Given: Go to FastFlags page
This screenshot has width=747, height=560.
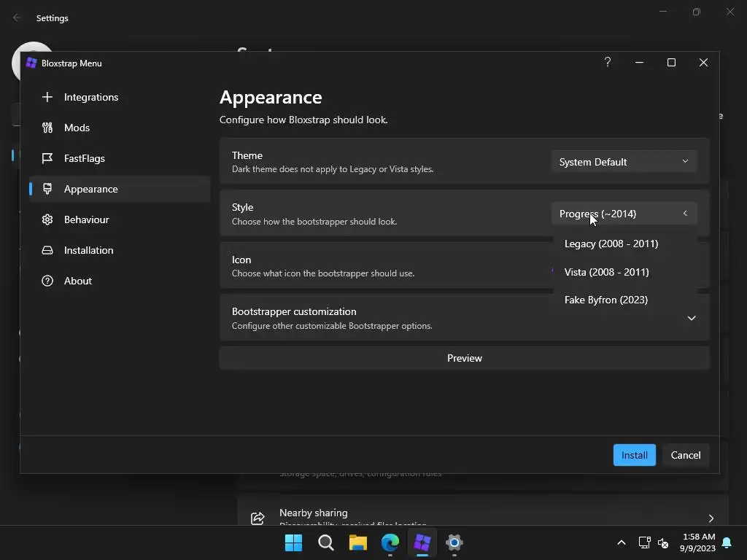Looking at the screenshot, I should pos(119,158).
